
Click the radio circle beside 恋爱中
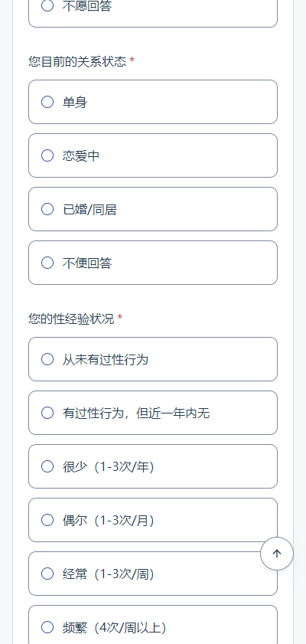click(47, 155)
